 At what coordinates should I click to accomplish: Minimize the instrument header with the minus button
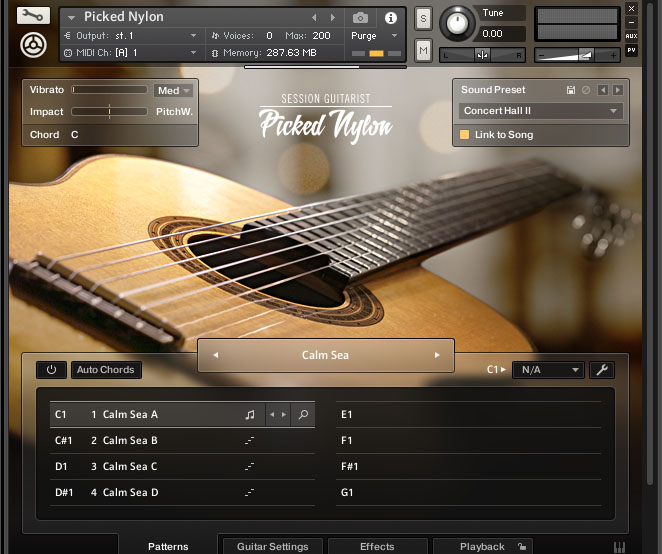click(x=631, y=22)
